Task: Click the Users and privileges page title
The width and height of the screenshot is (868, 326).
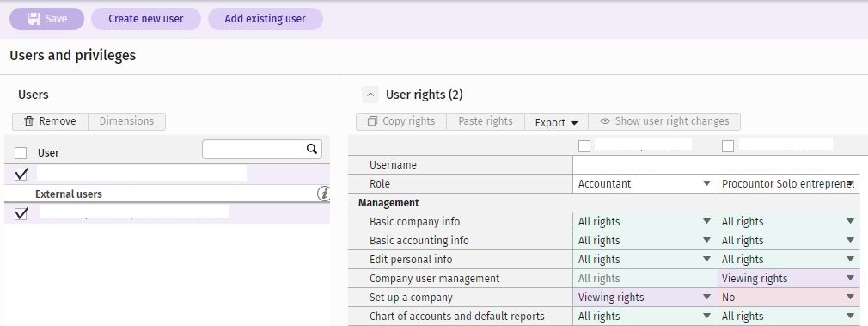Action: tap(72, 55)
